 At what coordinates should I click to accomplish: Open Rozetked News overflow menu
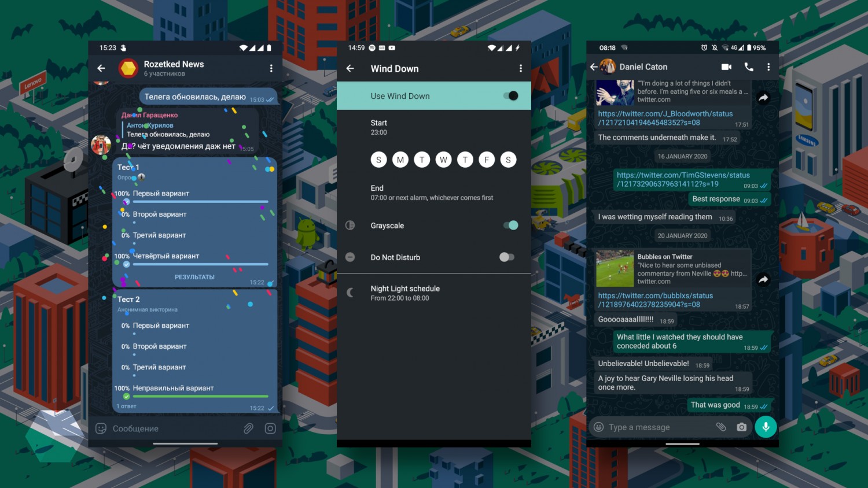(271, 68)
